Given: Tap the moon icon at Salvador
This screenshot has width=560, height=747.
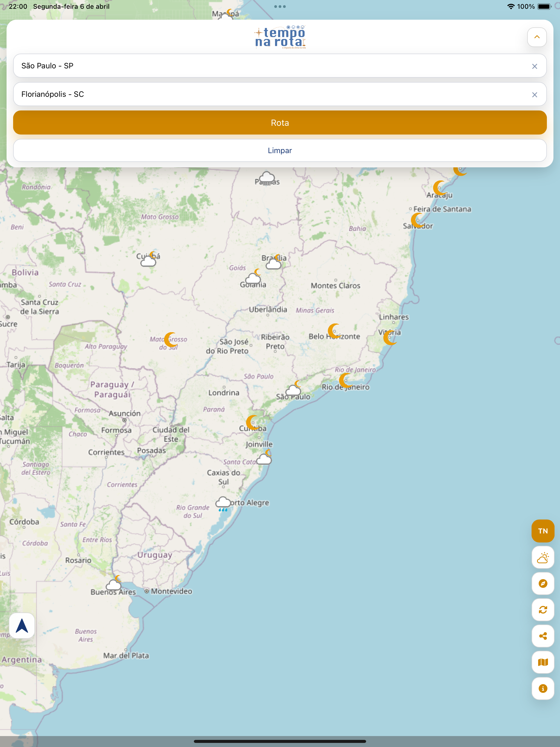Looking at the screenshot, I should (x=418, y=220).
